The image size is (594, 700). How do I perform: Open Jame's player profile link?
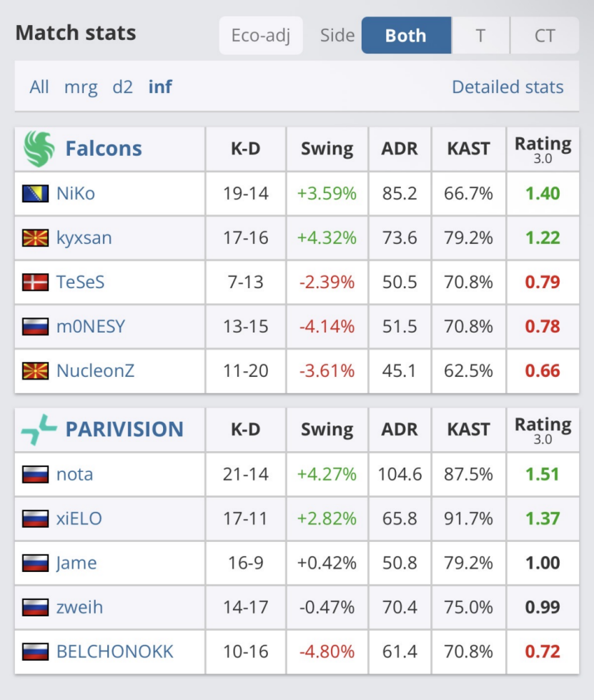(x=76, y=563)
